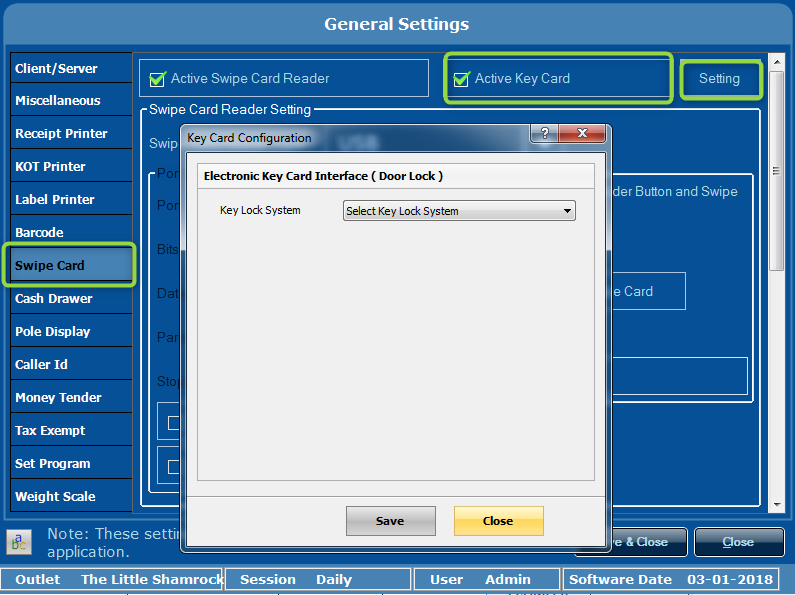Click the dialog help question mark button

[545, 133]
